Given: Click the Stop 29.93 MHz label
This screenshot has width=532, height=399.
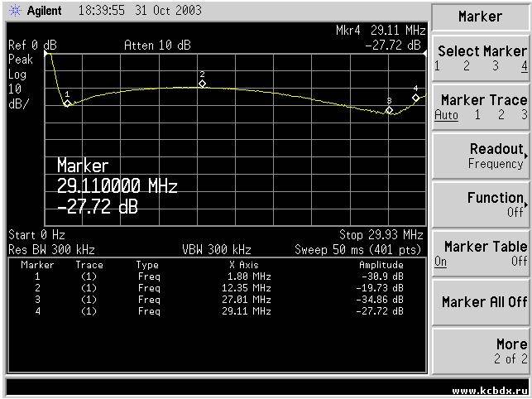Looking at the screenshot, I should click(381, 234).
